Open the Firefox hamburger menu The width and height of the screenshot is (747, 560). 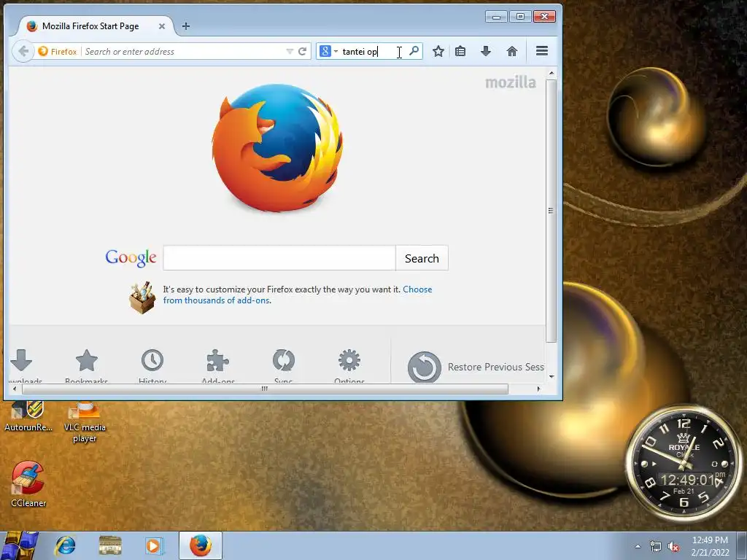[x=542, y=50]
